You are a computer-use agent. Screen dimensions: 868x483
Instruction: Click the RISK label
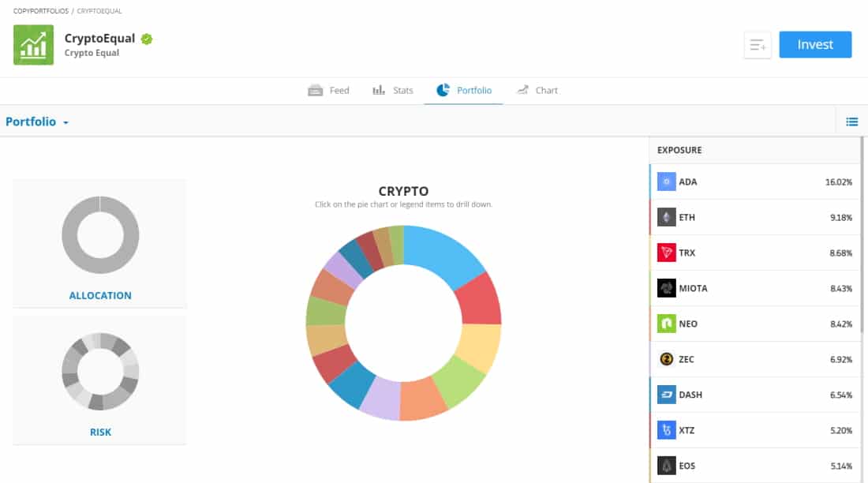(x=100, y=432)
